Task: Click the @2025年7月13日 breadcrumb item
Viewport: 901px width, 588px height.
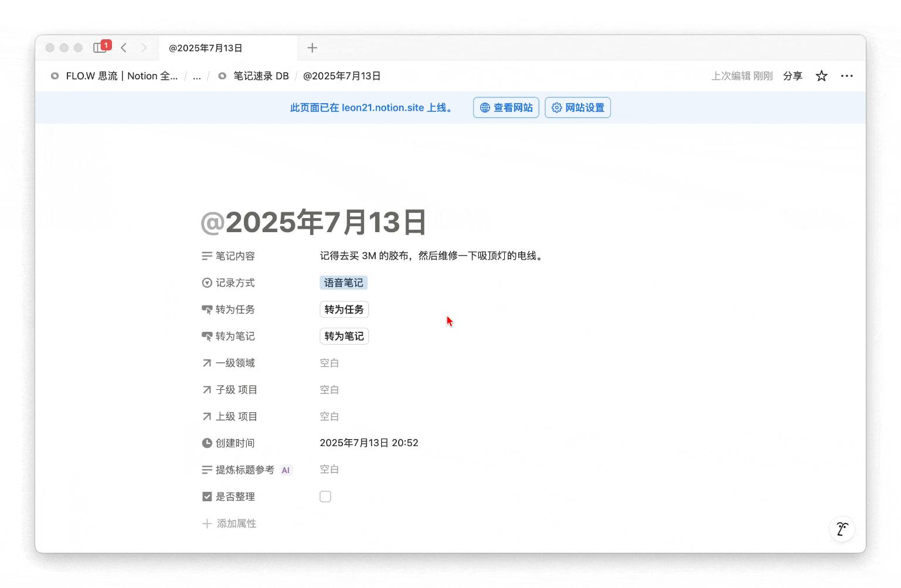Action: click(342, 76)
